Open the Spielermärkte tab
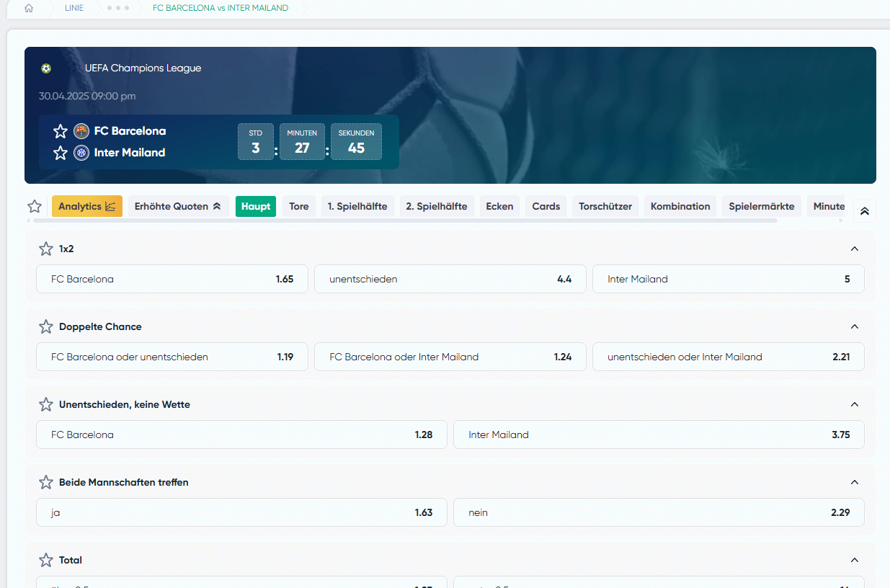 (x=762, y=206)
